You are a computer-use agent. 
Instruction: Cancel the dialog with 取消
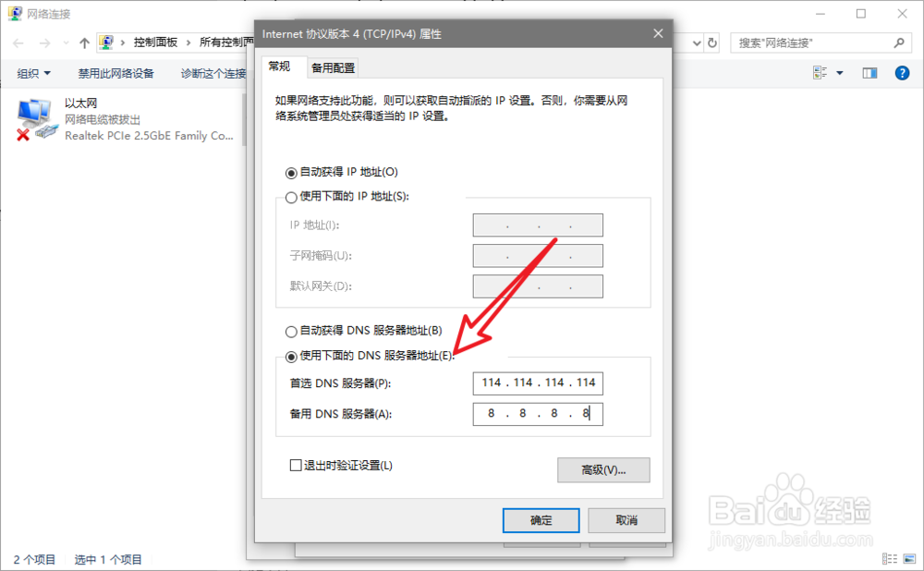tap(626, 520)
